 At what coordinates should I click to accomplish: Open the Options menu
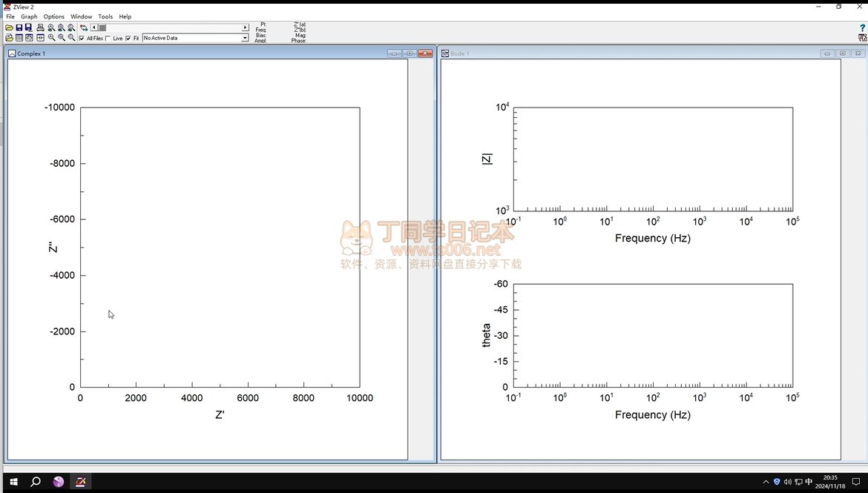point(54,16)
